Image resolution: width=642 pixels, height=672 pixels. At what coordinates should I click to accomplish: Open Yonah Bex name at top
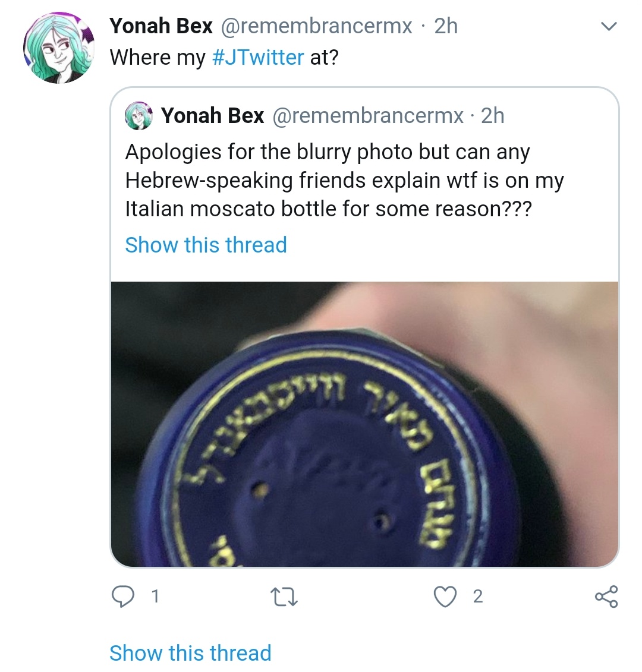[x=161, y=26]
